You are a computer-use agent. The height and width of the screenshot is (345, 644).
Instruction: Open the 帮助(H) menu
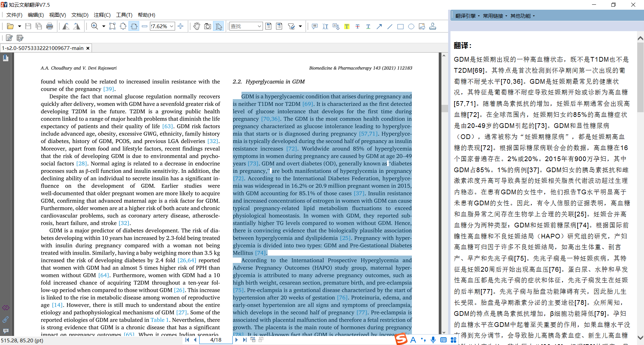pos(147,15)
